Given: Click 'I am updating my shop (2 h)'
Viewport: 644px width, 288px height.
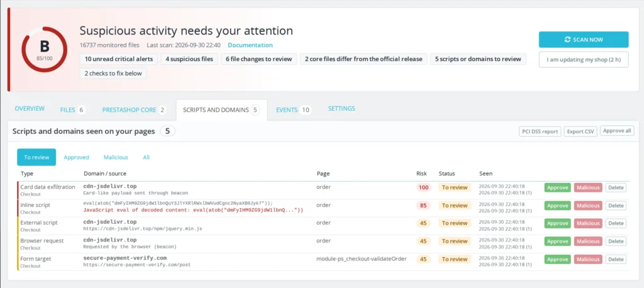Looking at the screenshot, I should [584, 60].
